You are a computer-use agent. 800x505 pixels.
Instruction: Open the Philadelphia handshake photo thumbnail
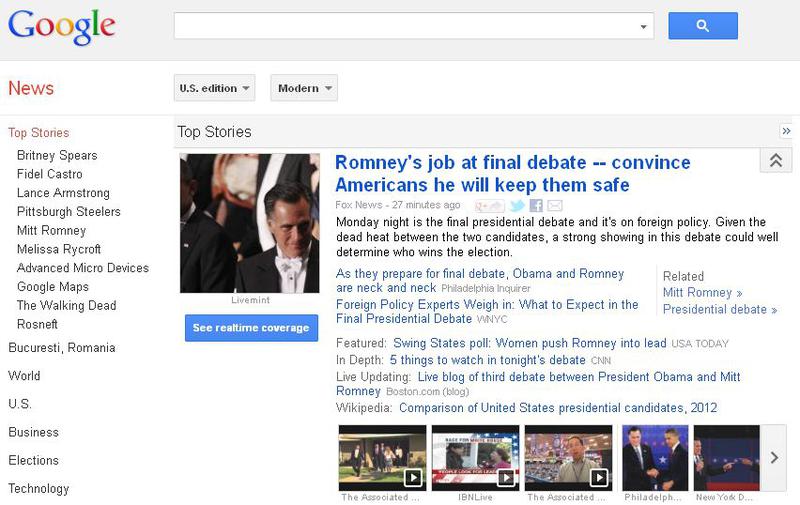(655, 458)
